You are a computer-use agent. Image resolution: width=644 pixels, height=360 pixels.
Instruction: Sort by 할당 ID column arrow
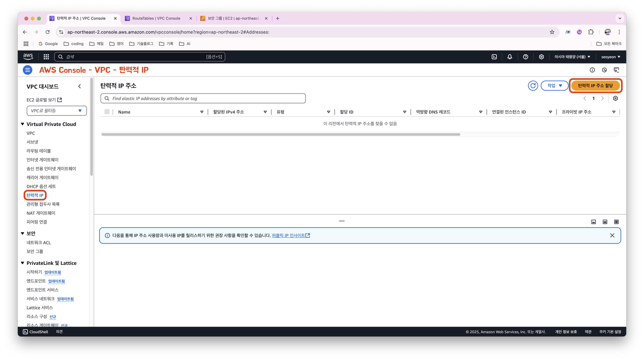pos(405,112)
